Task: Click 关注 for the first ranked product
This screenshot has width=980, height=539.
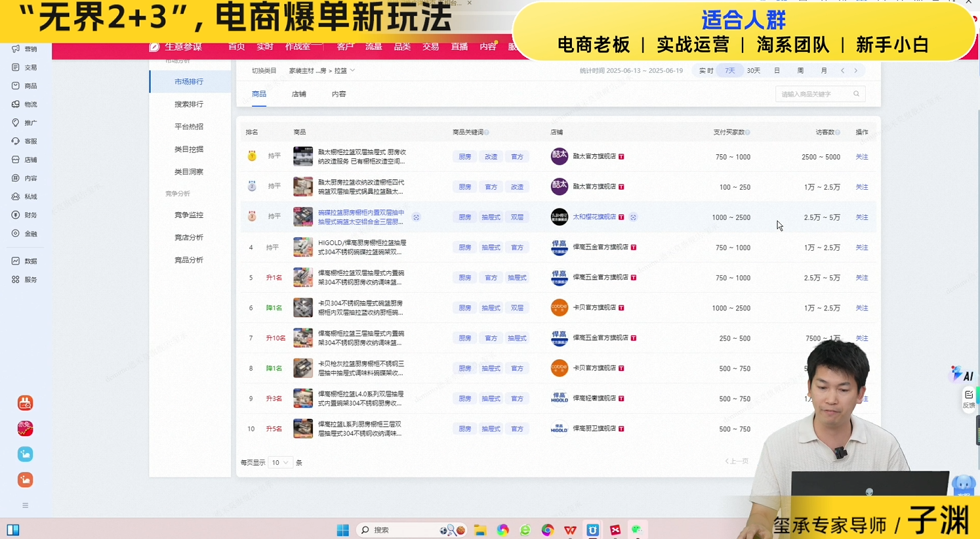Action: pyautogui.click(x=861, y=157)
